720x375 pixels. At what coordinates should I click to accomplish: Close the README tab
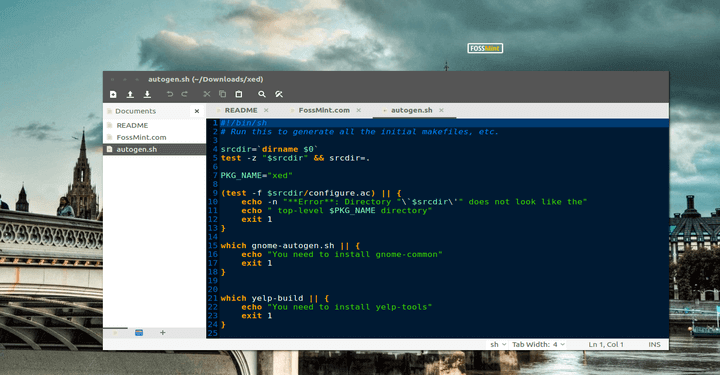point(266,110)
